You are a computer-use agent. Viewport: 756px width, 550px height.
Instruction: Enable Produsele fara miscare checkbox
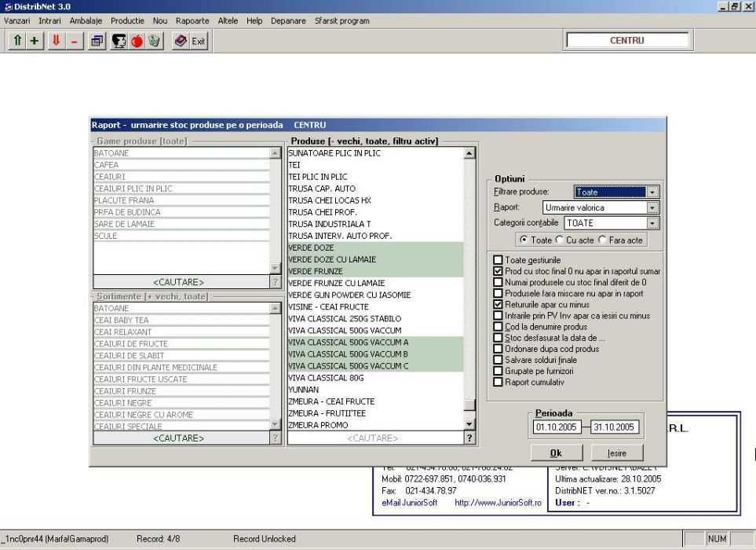click(498, 293)
